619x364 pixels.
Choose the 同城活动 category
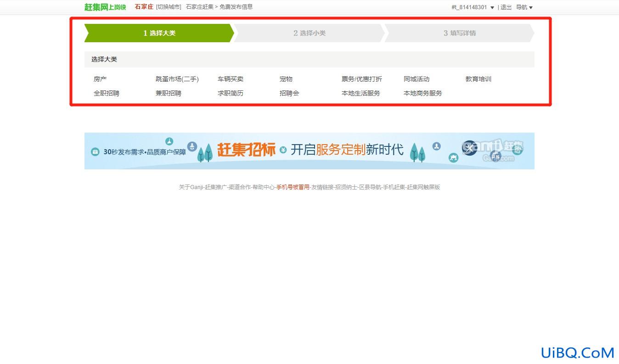click(x=416, y=79)
